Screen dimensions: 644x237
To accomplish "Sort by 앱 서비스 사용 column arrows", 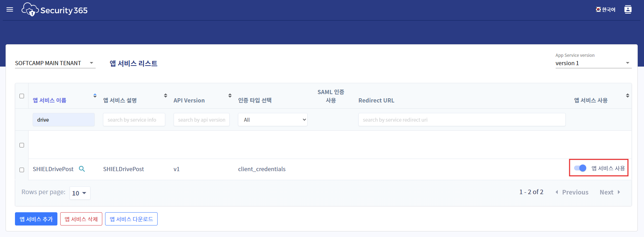I will pyautogui.click(x=627, y=95).
